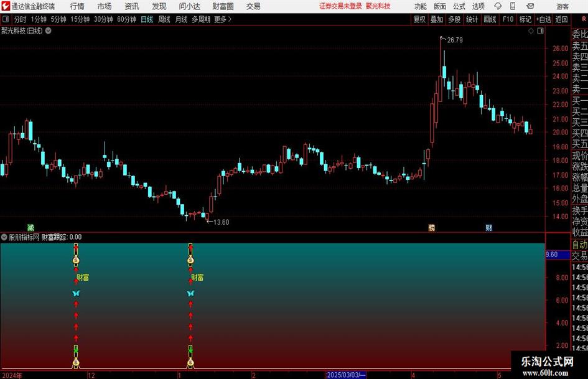Click the red 聚光科技 stock name link

click(378, 6)
